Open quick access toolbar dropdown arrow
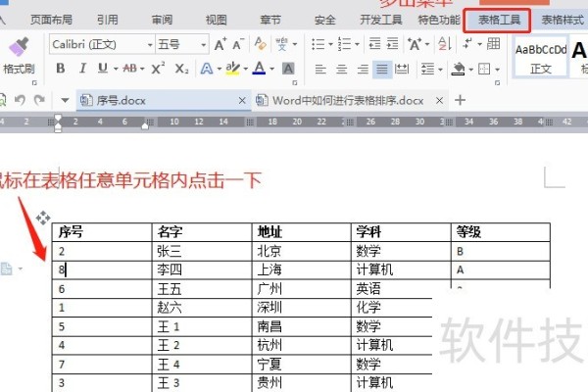The image size is (588, 392). (65, 100)
